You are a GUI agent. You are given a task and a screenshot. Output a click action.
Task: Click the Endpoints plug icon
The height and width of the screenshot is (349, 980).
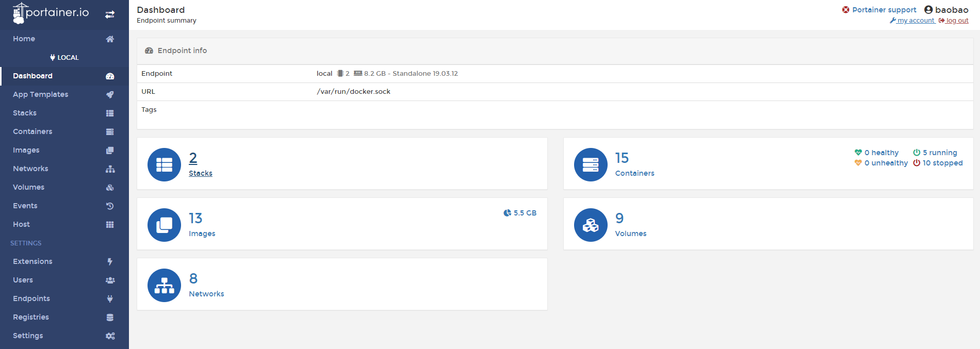110,299
